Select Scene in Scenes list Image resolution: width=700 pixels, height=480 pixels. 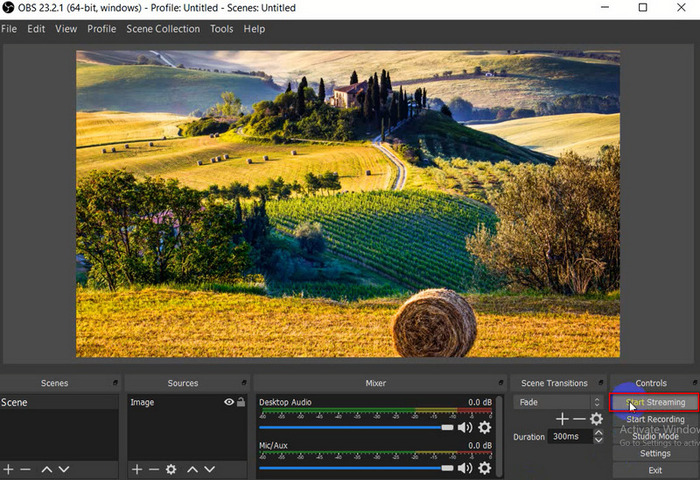(x=59, y=402)
